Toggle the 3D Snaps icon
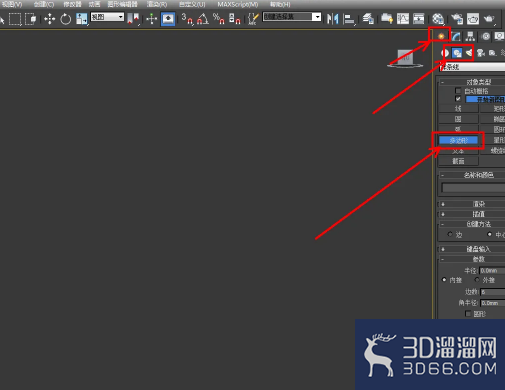Viewport: 505px width, 390px height. pyautogui.click(x=187, y=19)
